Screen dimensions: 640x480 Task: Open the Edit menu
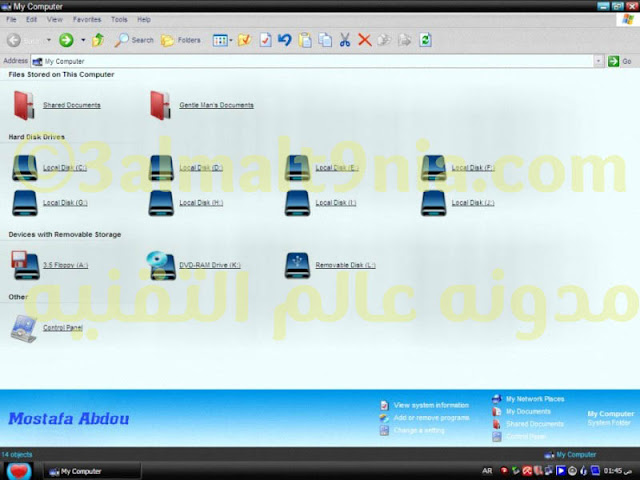(31, 19)
